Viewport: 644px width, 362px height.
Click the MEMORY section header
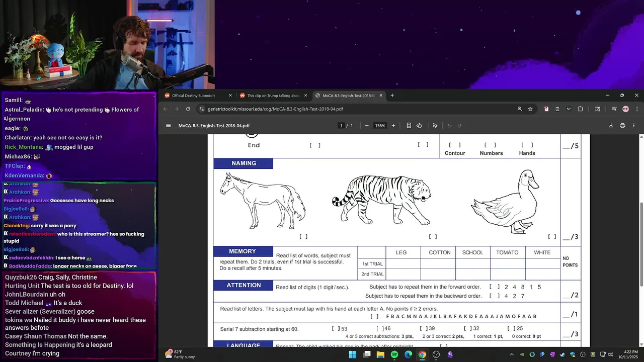pyautogui.click(x=243, y=251)
